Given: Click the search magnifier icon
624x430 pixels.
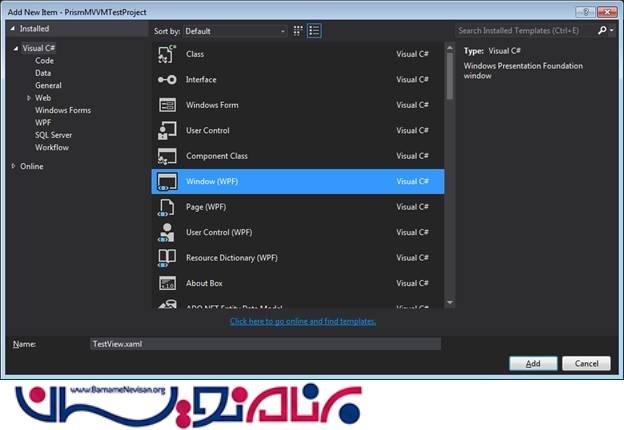Looking at the screenshot, I should click(x=602, y=31).
